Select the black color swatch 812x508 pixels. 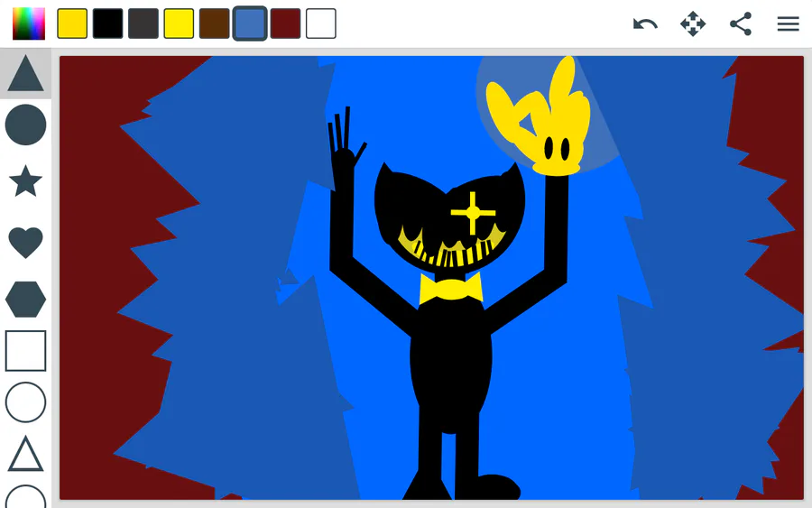pyautogui.click(x=107, y=23)
